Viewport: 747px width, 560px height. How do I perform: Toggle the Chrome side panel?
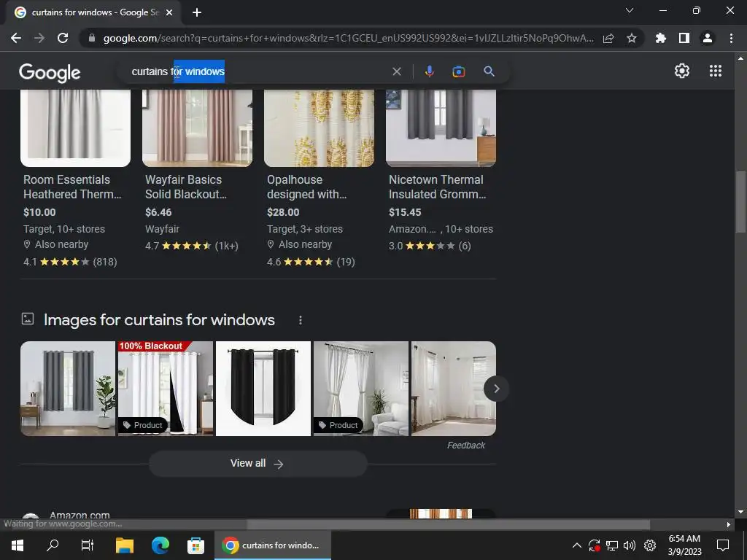pos(684,38)
